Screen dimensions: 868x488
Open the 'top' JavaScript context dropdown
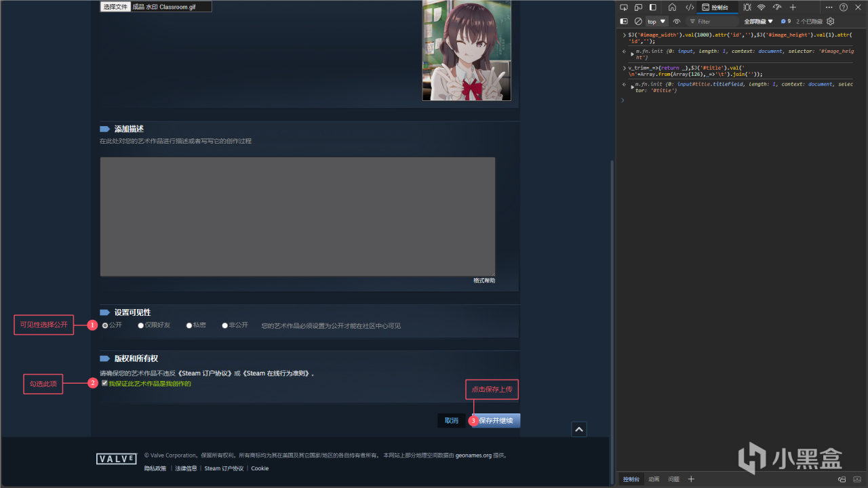pyautogui.click(x=656, y=22)
